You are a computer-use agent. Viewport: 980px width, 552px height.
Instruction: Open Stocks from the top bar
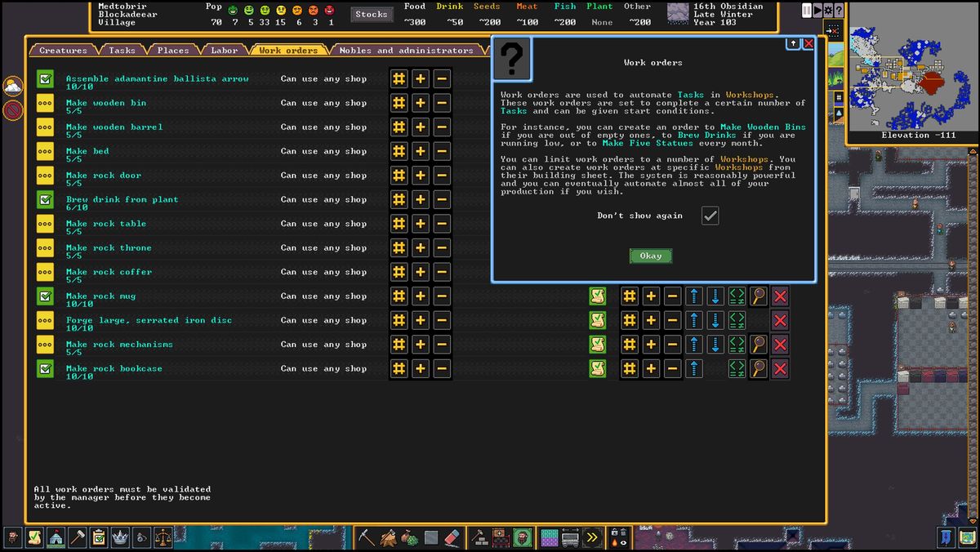[x=372, y=13]
